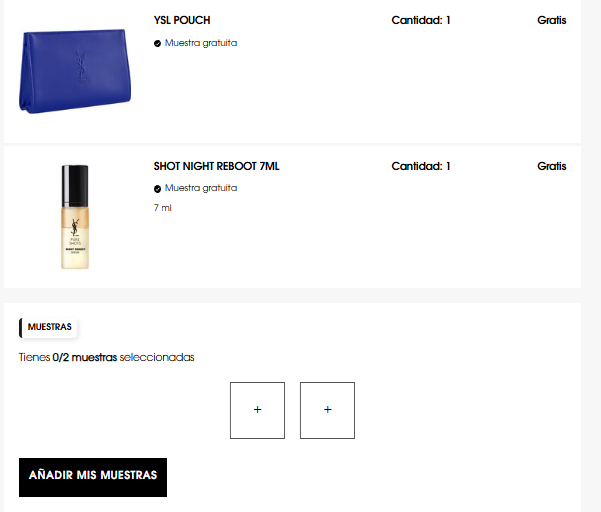Screen dimensions: 601x512
Task: Click checkmark icon beside Shot Night Reboot Muestra gratuita
Action: point(157,189)
